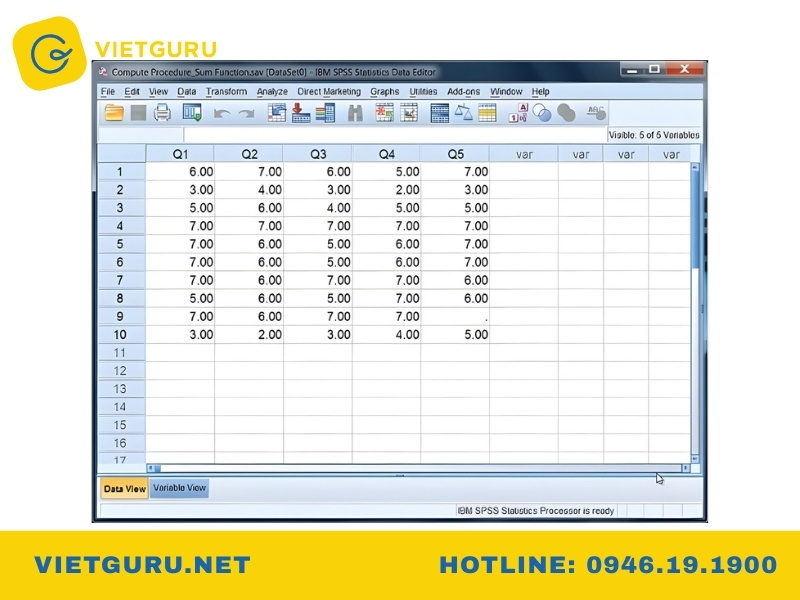Screen dimensions: 800x600
Task: Click the horizontal scrollbar right arrow
Action: 686,468
